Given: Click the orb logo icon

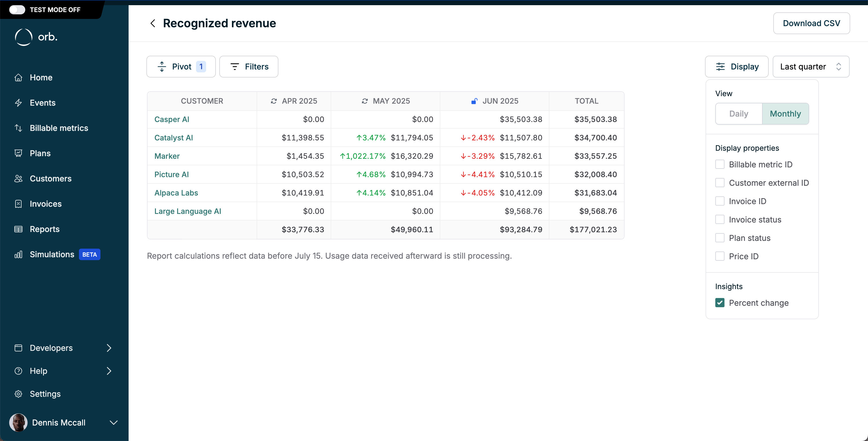Looking at the screenshot, I should click(24, 37).
